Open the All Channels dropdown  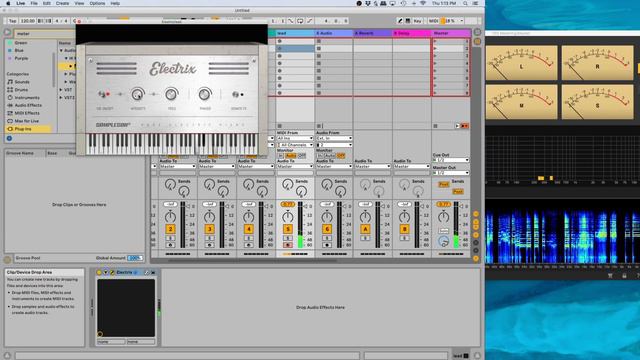pyautogui.click(x=295, y=145)
